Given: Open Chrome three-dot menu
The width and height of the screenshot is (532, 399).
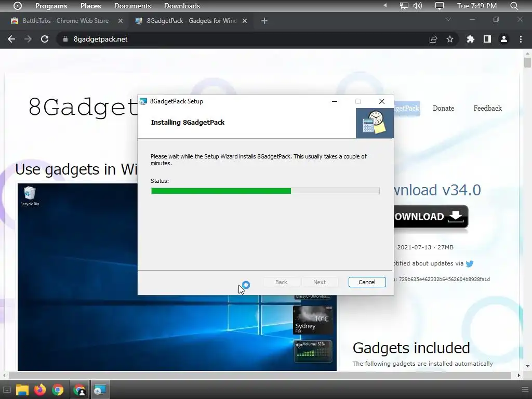Looking at the screenshot, I should pos(521,39).
